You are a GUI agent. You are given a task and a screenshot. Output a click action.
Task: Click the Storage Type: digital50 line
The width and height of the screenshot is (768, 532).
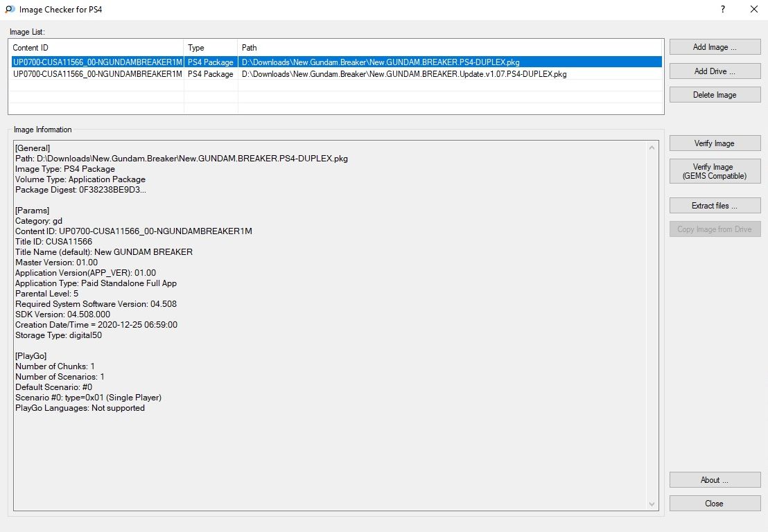click(x=58, y=335)
